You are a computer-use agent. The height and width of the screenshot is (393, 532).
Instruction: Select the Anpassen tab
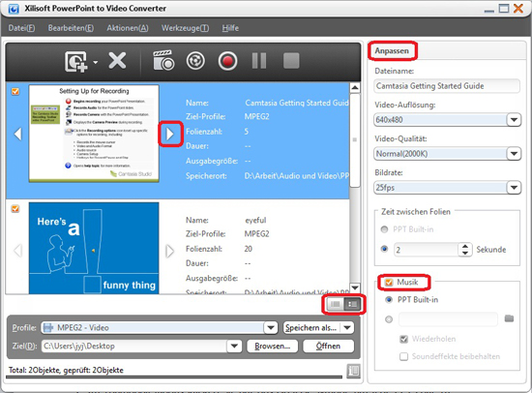[x=392, y=51]
